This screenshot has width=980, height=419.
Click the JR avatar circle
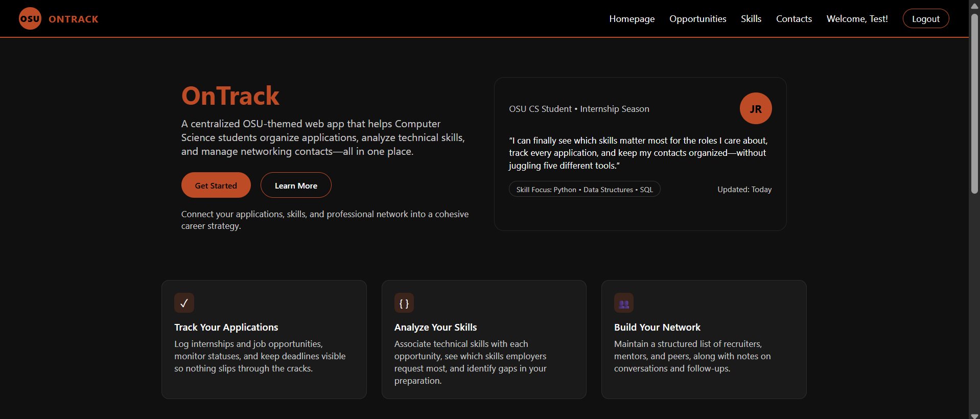[756, 108]
